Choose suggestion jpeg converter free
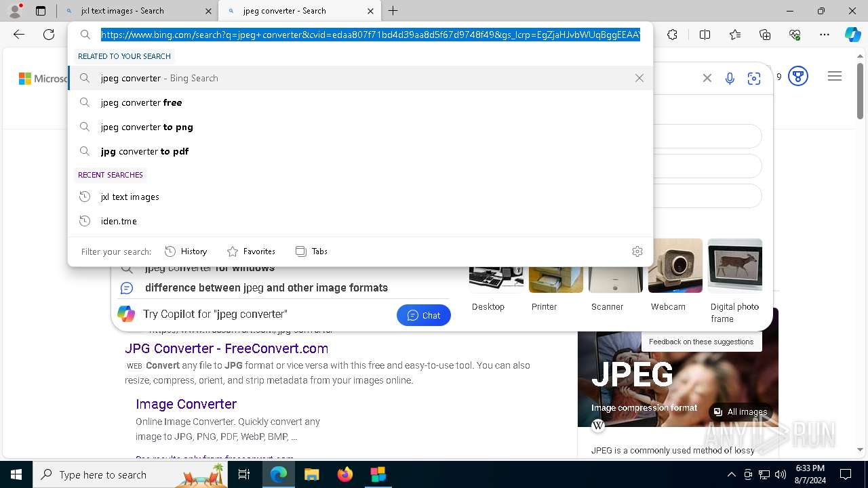This screenshot has width=868, height=488. 360,102
